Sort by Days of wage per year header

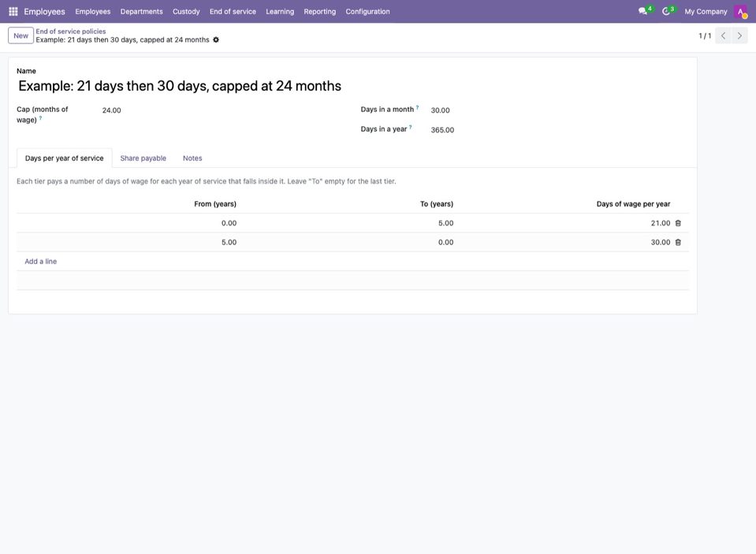633,204
